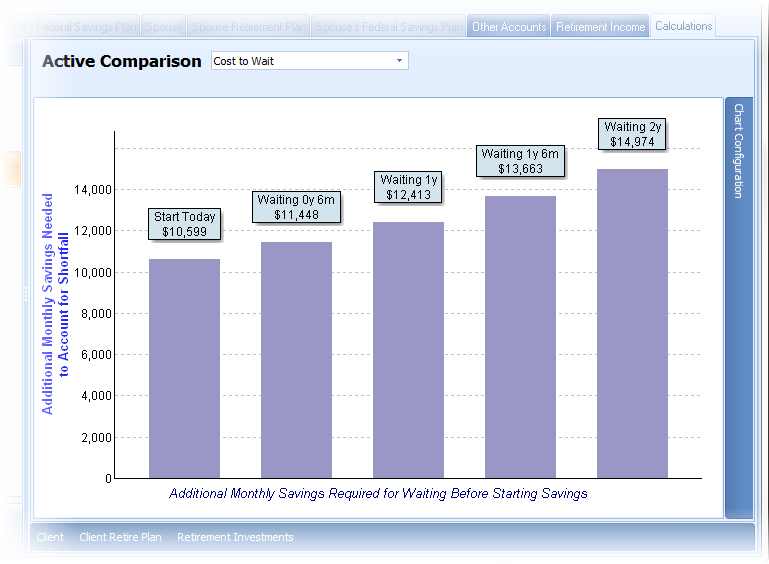Viewport: 769px width, 564px height.
Task: Expand the Chart Configuration side panel
Action: (739, 150)
